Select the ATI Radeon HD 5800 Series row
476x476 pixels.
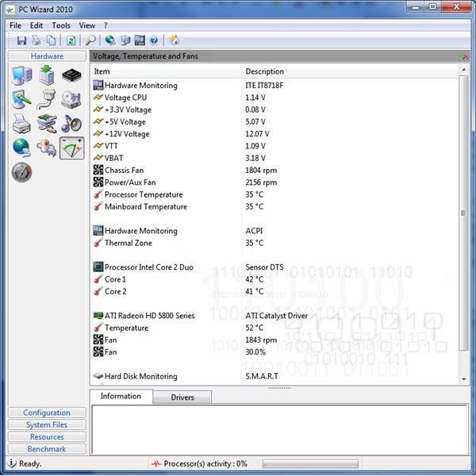(x=274, y=316)
